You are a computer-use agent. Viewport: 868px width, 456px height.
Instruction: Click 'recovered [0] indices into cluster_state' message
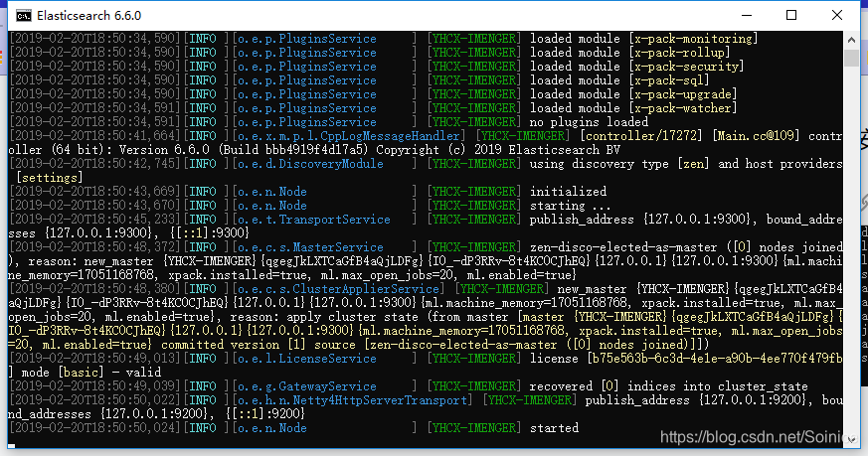click(x=669, y=386)
